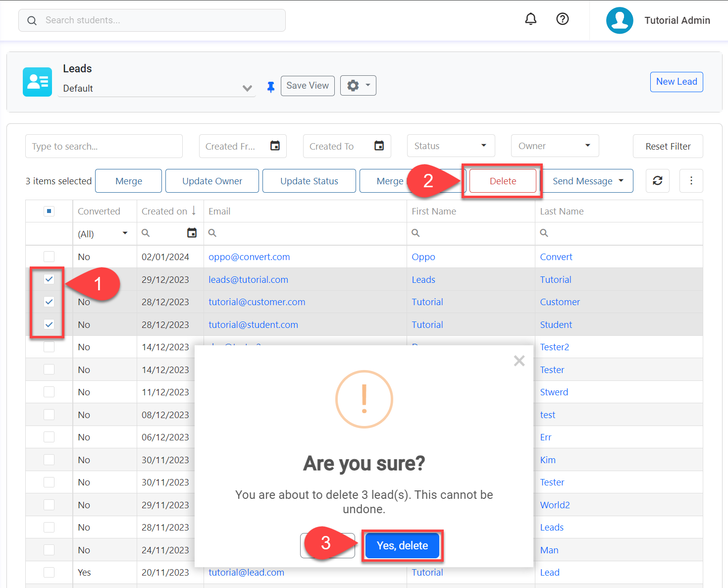728x588 pixels.
Task: Click the Update Owner button
Action: pyautogui.click(x=212, y=181)
